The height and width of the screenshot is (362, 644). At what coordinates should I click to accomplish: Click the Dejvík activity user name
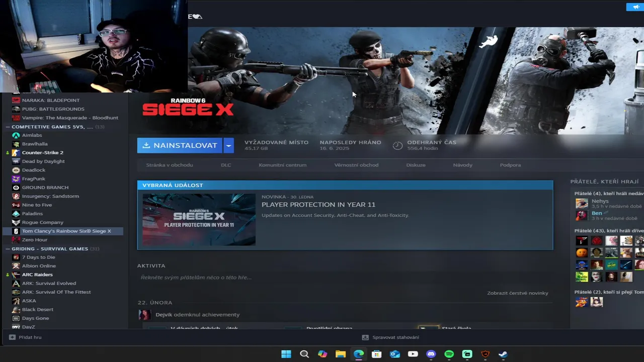(x=164, y=315)
